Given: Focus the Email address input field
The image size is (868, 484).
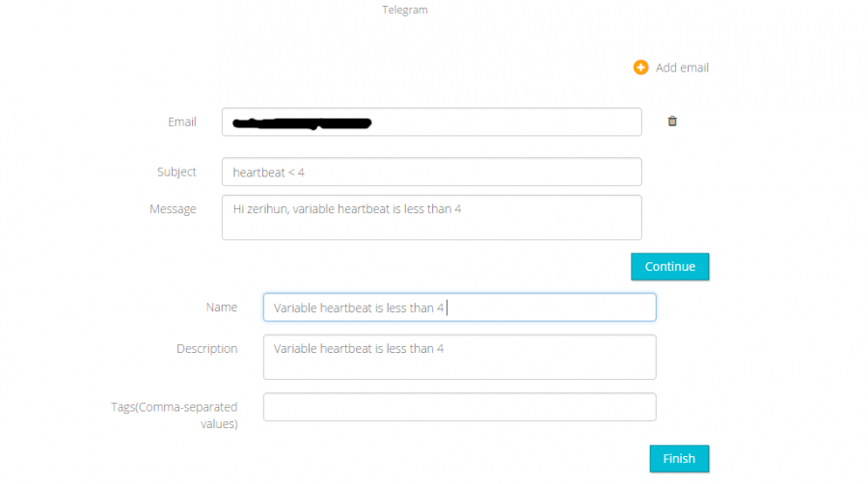Looking at the screenshot, I should 502,122.
